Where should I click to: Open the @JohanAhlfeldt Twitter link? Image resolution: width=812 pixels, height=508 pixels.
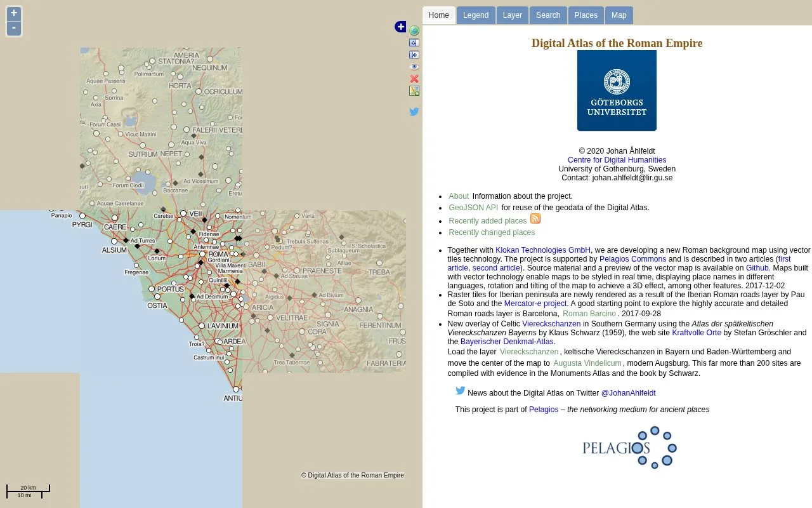(628, 393)
